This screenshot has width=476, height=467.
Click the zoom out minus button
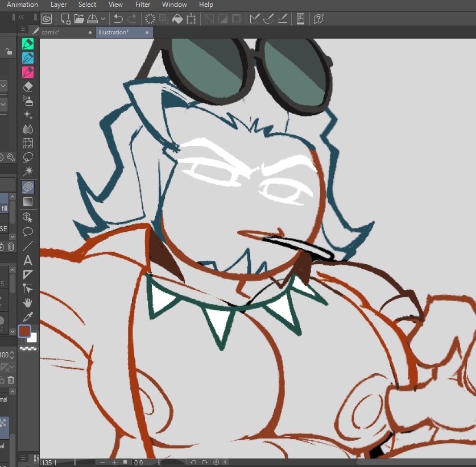103,462
